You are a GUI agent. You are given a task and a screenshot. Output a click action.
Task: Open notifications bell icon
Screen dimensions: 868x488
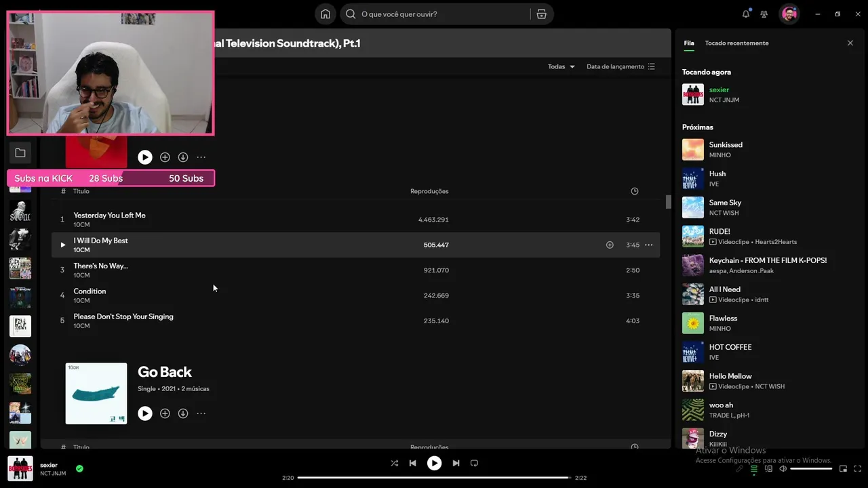click(746, 14)
